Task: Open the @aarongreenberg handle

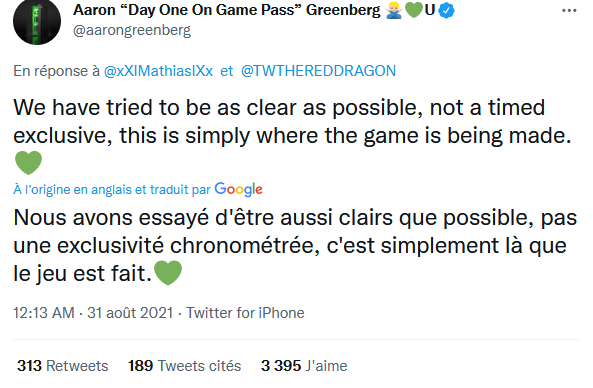Action: coord(132,30)
